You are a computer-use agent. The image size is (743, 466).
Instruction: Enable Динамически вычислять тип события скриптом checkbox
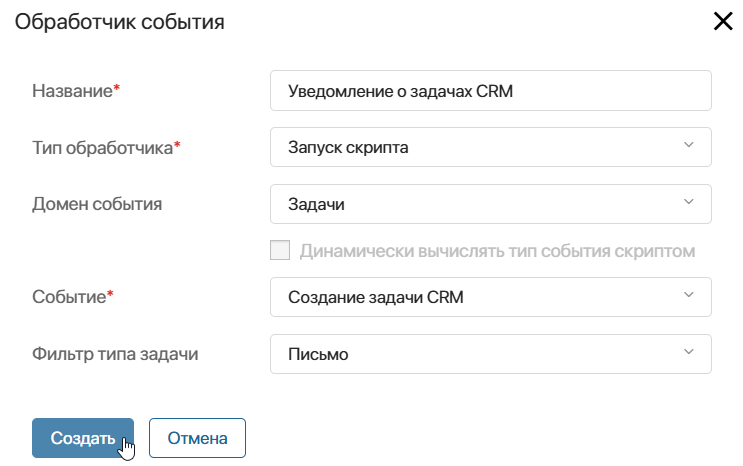click(280, 250)
